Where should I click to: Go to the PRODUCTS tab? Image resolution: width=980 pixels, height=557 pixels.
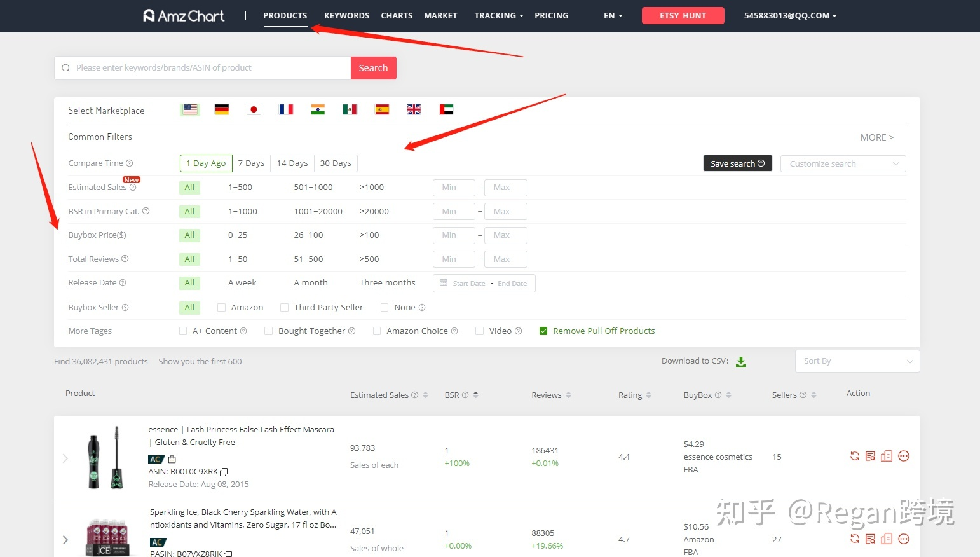(285, 15)
